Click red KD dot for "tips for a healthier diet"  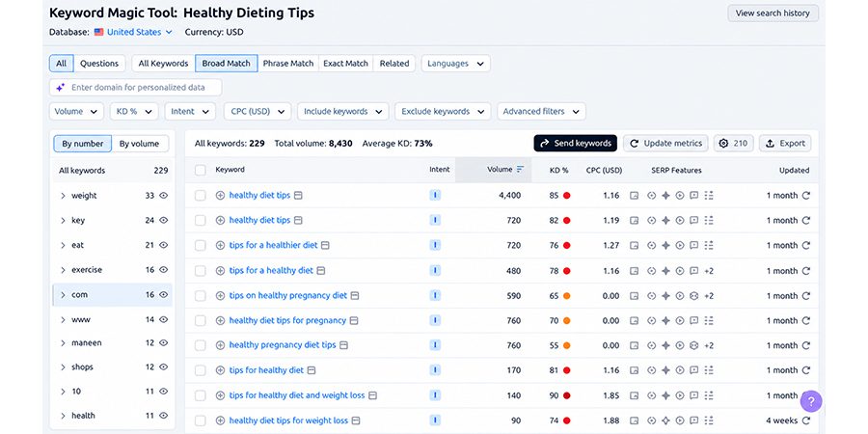[567, 245]
